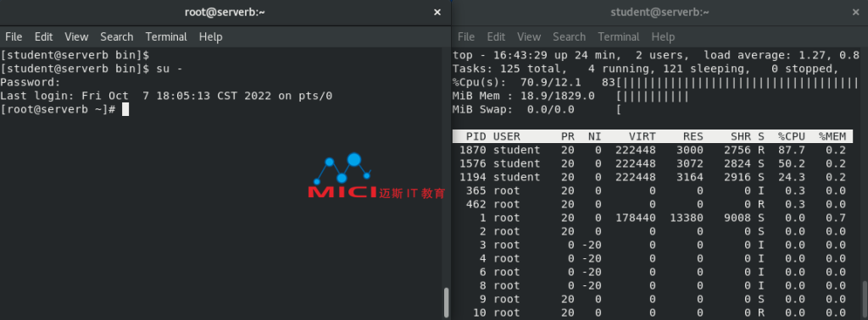The height and width of the screenshot is (320, 868).
Task: Click the NI column header
Action: pos(594,136)
